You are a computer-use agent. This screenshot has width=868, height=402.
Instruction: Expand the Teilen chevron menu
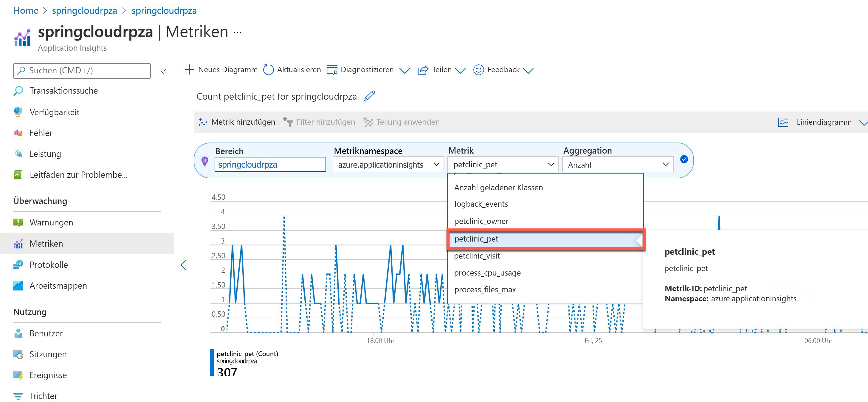click(460, 71)
